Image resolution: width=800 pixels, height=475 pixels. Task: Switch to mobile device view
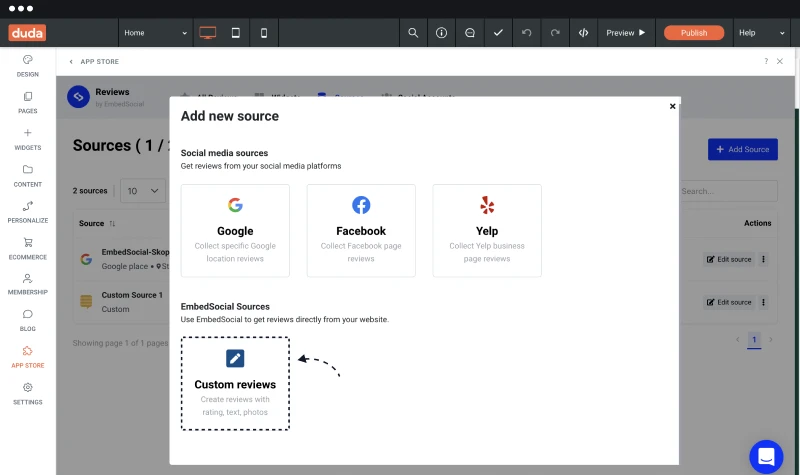[x=264, y=33]
